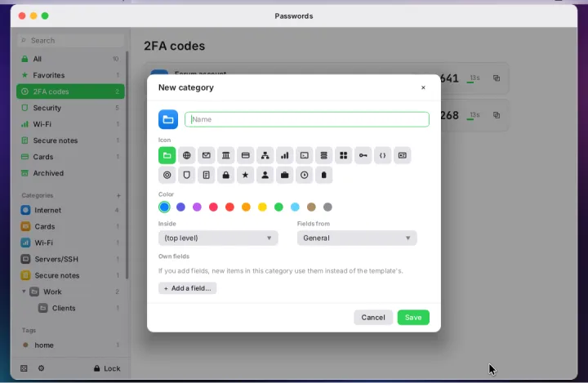Choose the clock play circle icon
The width and height of the screenshot is (588, 383).
304,175
